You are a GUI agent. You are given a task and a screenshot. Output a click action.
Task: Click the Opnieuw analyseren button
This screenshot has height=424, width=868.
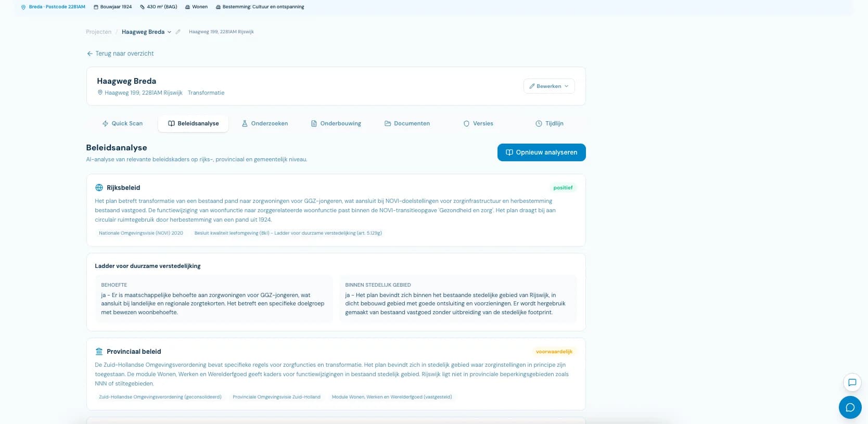(542, 152)
